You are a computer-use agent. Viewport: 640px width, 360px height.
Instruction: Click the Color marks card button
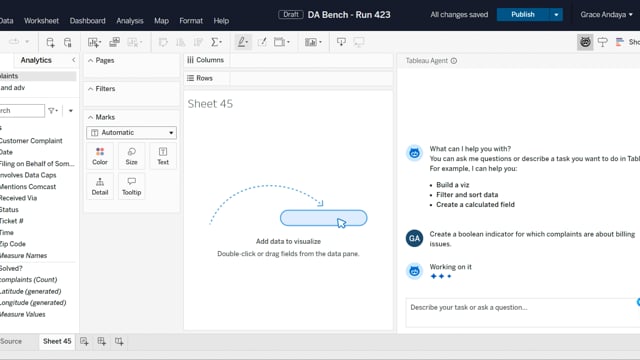pyautogui.click(x=100, y=156)
